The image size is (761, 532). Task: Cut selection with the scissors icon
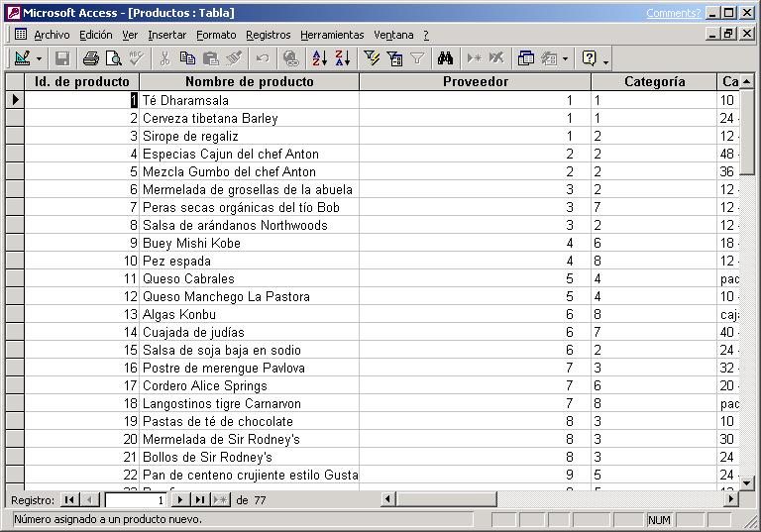coord(165,58)
